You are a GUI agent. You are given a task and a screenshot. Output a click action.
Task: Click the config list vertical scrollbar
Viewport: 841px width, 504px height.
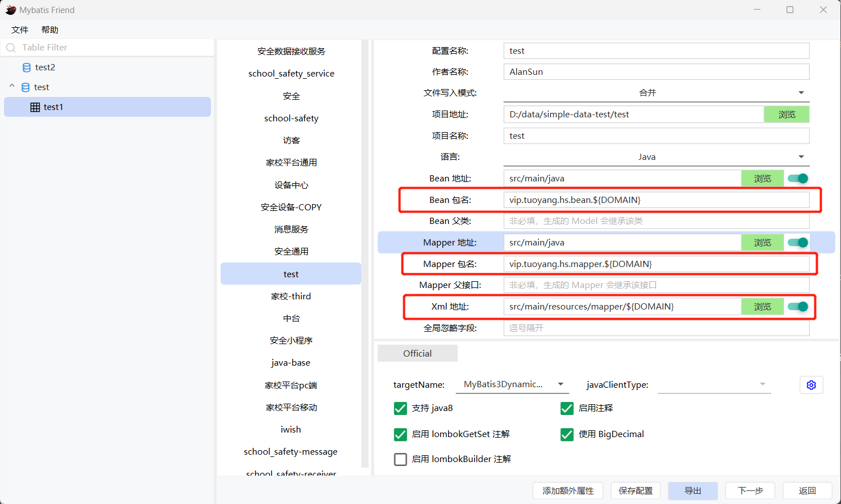[x=365, y=253]
